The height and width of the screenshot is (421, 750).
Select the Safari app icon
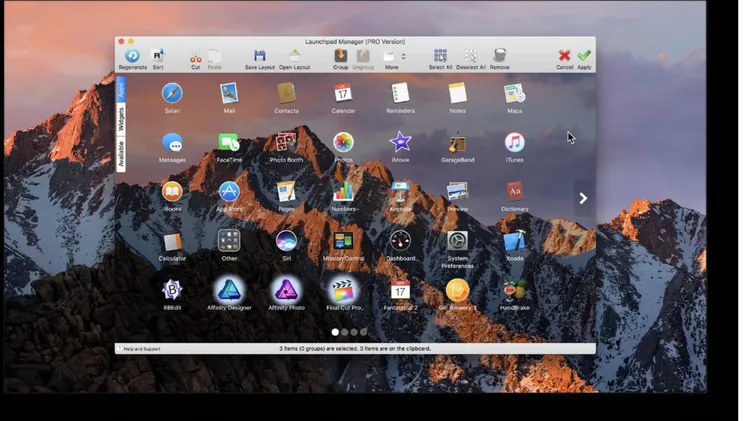172,93
